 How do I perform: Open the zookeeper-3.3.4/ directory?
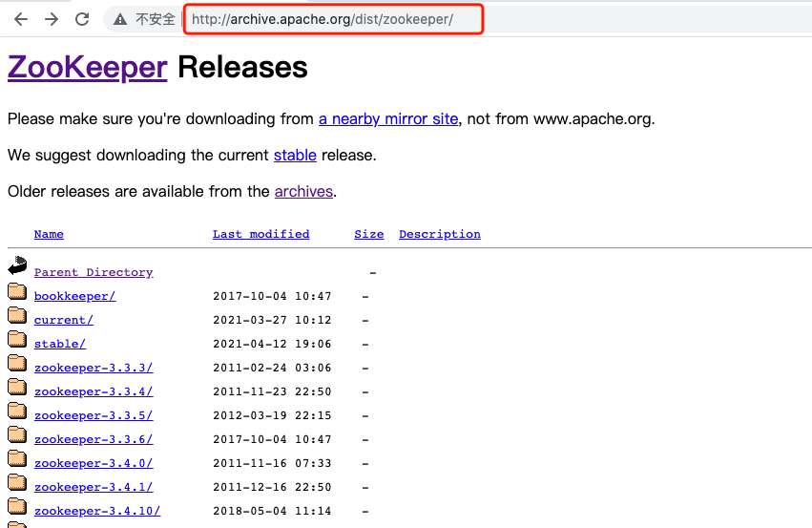point(94,391)
